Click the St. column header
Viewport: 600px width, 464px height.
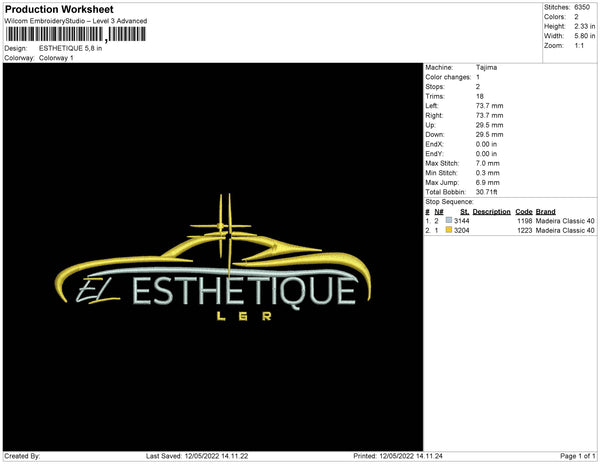[465, 212]
